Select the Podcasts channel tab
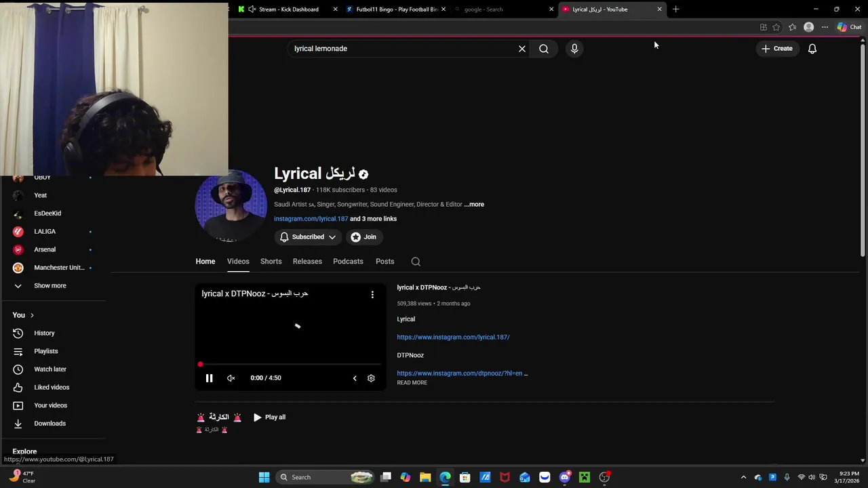 click(x=348, y=262)
